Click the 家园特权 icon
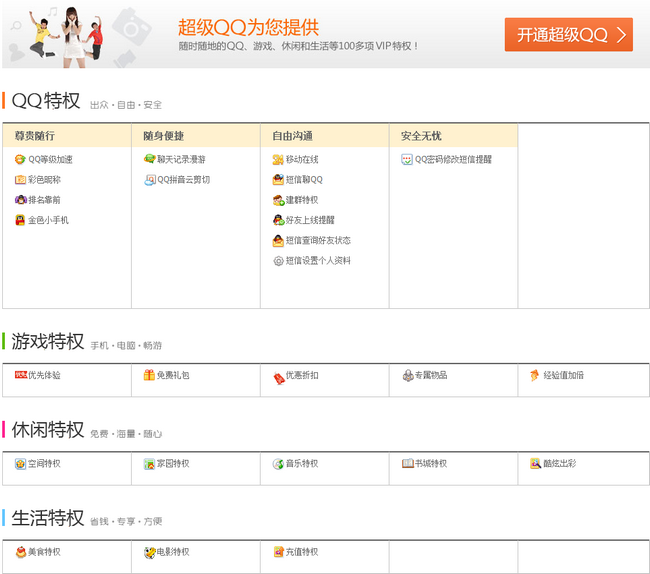This screenshot has width=650, height=574. pyautogui.click(x=149, y=464)
